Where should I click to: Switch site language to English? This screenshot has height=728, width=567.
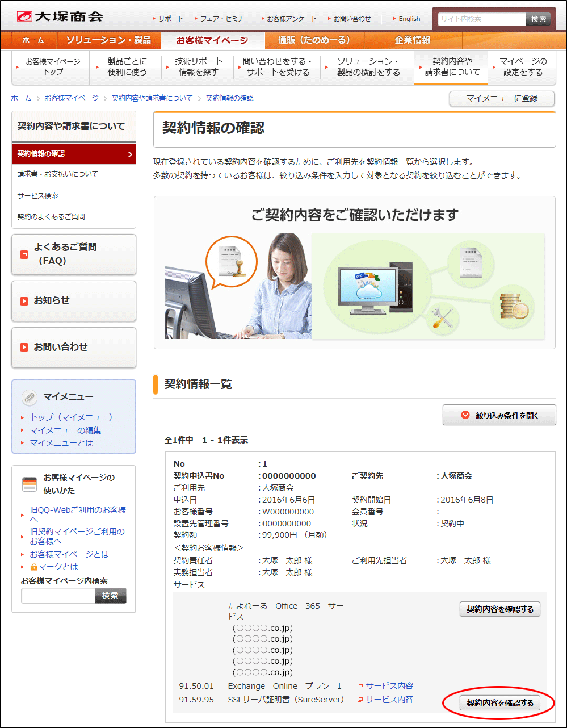coord(409,19)
